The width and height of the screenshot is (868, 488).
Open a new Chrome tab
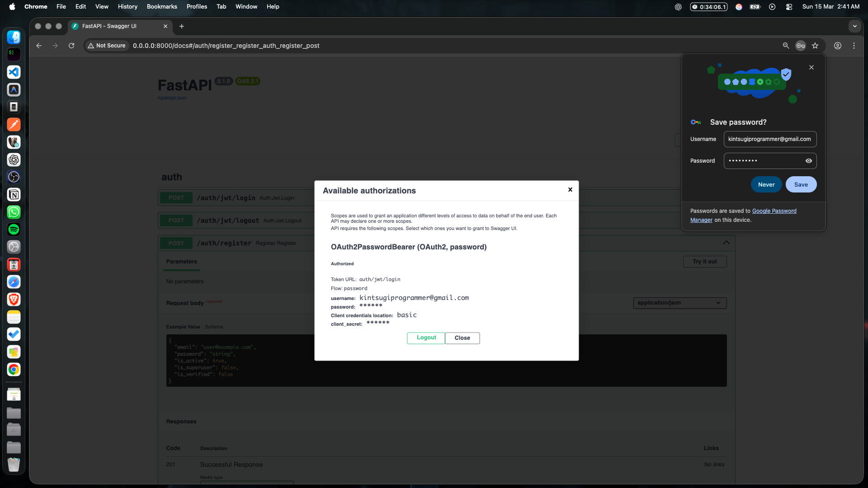tap(182, 26)
